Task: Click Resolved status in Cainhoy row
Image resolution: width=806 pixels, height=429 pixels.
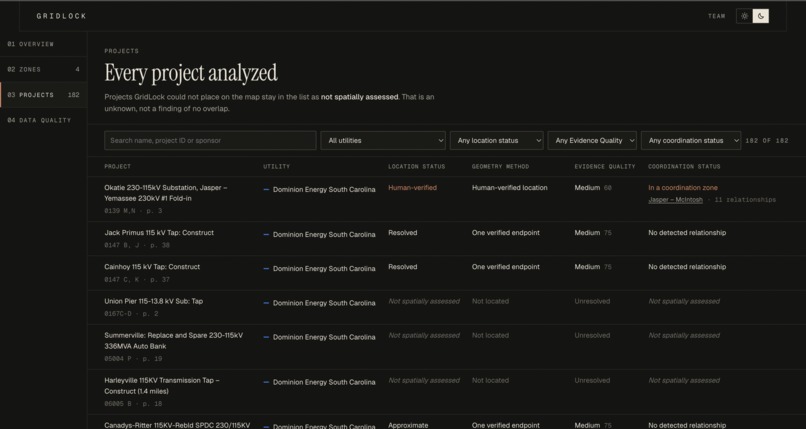Action: [402, 267]
